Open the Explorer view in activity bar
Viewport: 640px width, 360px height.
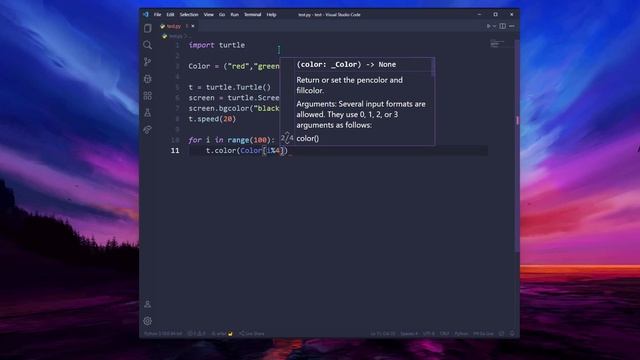tap(148, 28)
